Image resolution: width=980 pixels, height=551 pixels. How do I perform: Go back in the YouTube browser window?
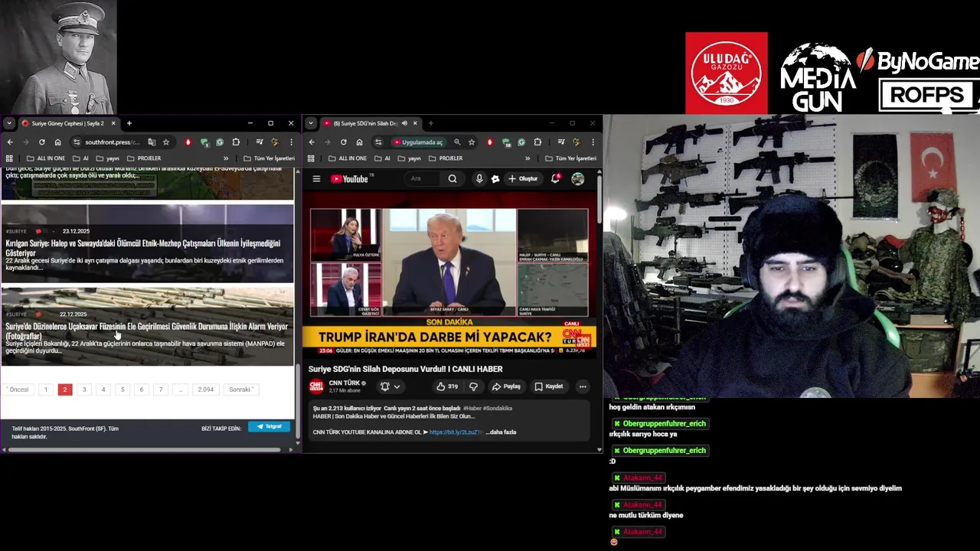[x=312, y=142]
